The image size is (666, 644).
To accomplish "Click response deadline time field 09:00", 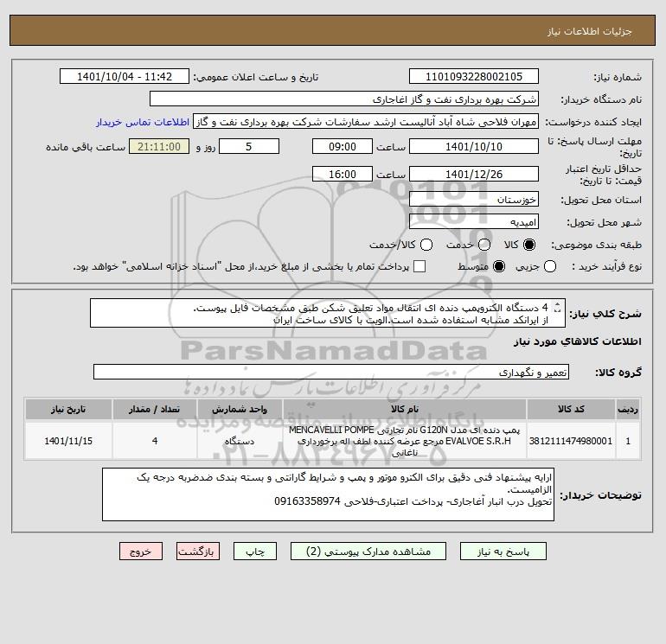I will click(343, 147).
